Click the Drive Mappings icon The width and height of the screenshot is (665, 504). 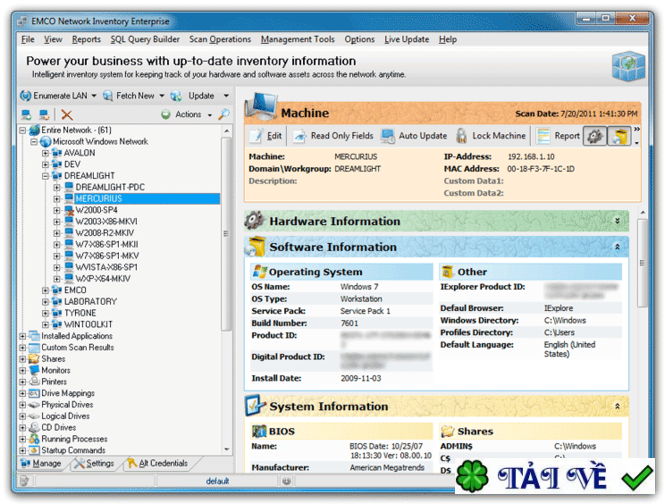[34, 393]
